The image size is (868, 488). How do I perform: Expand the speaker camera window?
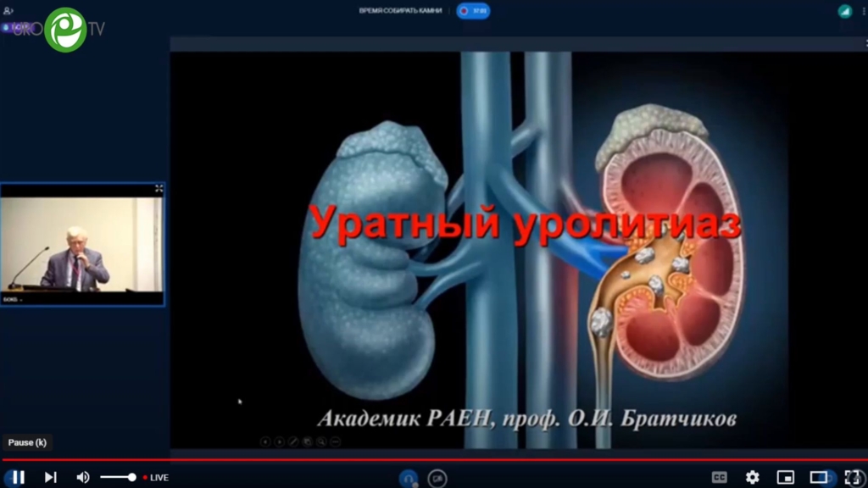(x=159, y=189)
